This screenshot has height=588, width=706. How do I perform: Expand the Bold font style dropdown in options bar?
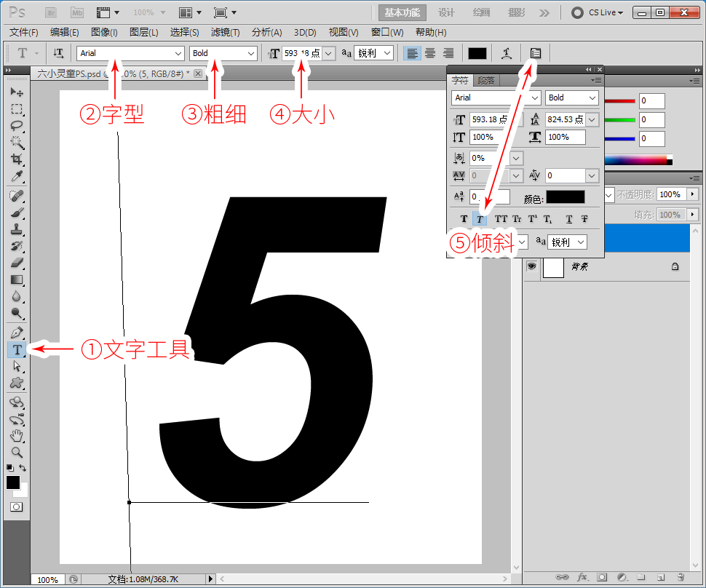point(251,53)
